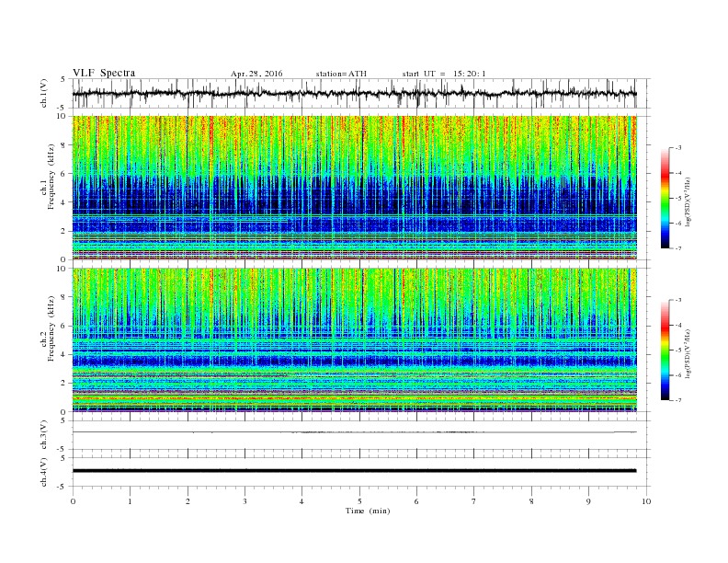Click the "-5" tick on ch.4(V) axis

pos(63,487)
